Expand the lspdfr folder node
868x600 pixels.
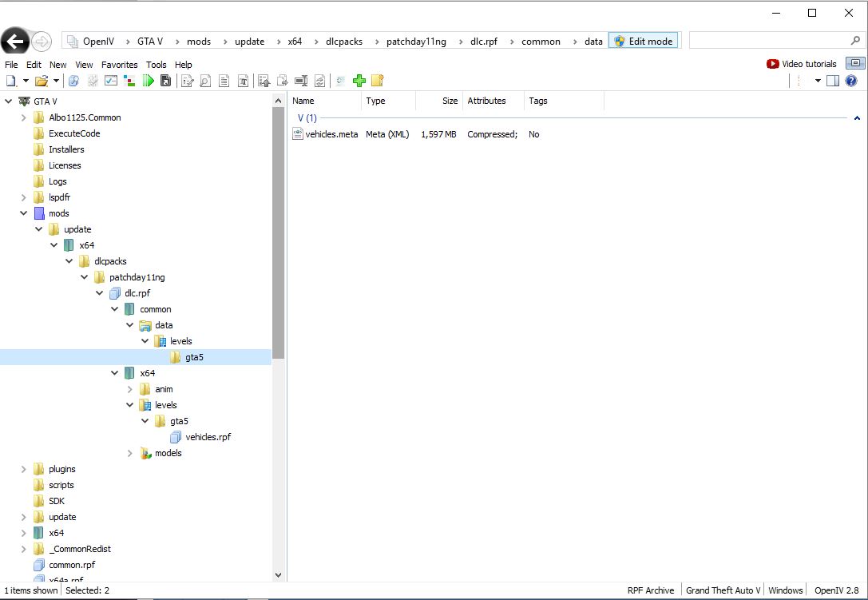[24, 197]
